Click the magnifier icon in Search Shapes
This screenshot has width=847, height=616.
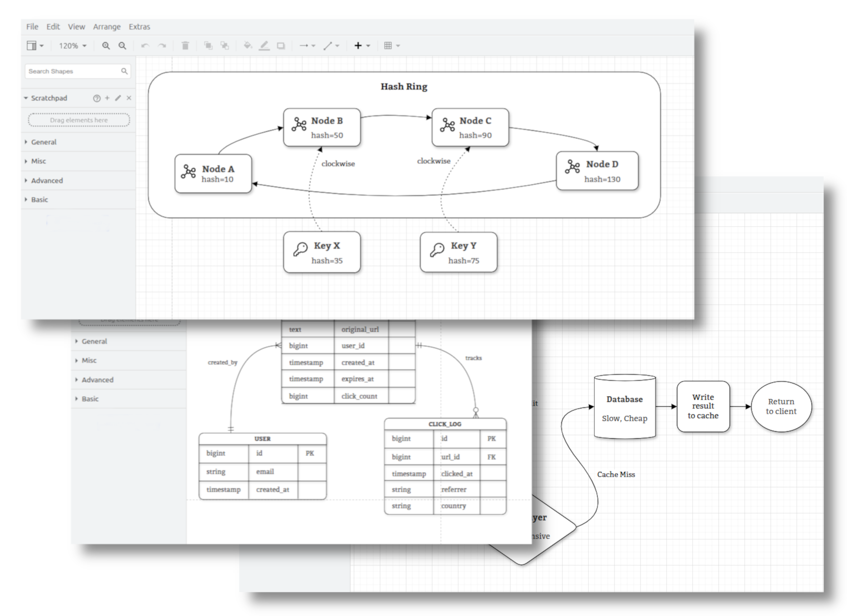pyautogui.click(x=124, y=71)
